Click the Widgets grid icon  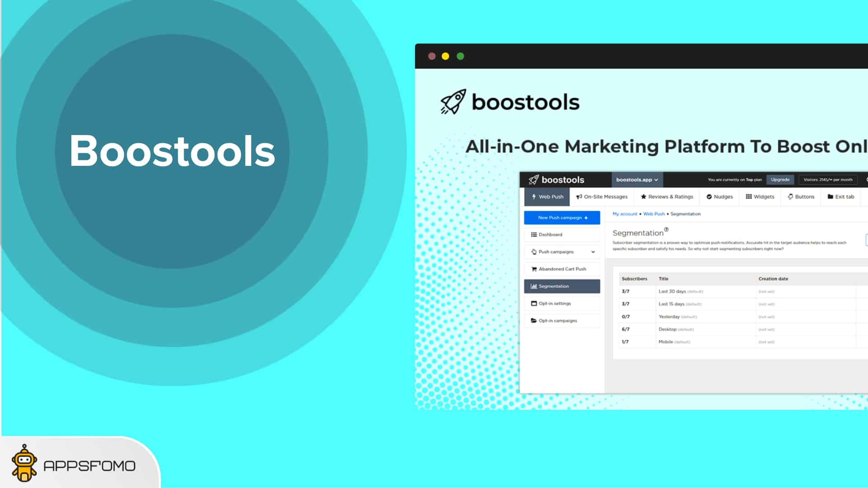(749, 197)
